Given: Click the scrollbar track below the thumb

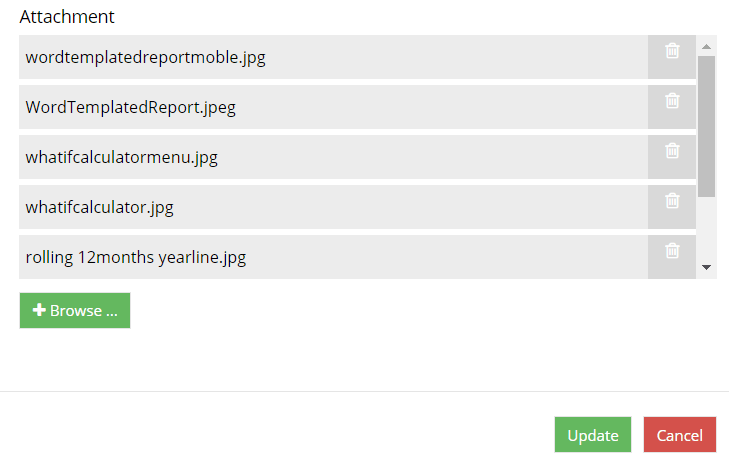Looking at the screenshot, I should pyautogui.click(x=706, y=228).
